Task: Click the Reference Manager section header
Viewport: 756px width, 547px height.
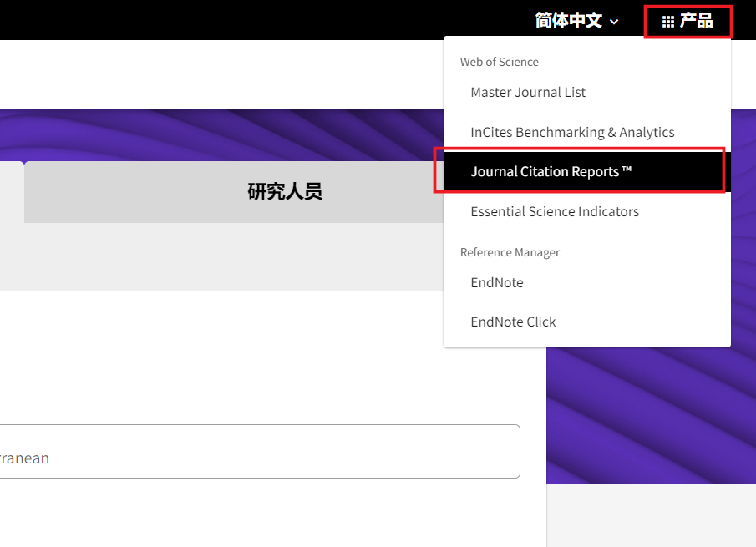Action: [510, 252]
